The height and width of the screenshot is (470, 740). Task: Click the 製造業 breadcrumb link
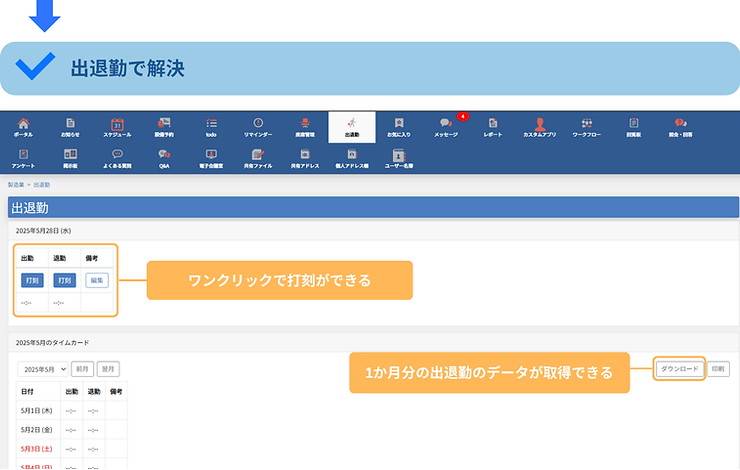click(16, 185)
